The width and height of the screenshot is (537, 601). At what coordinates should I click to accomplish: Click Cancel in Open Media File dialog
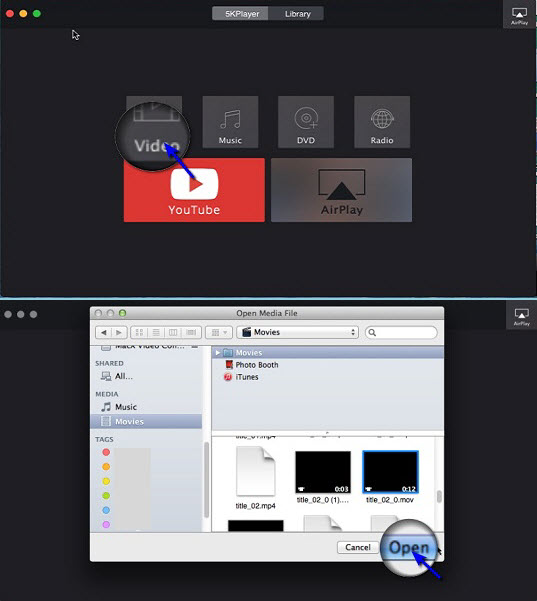click(358, 547)
